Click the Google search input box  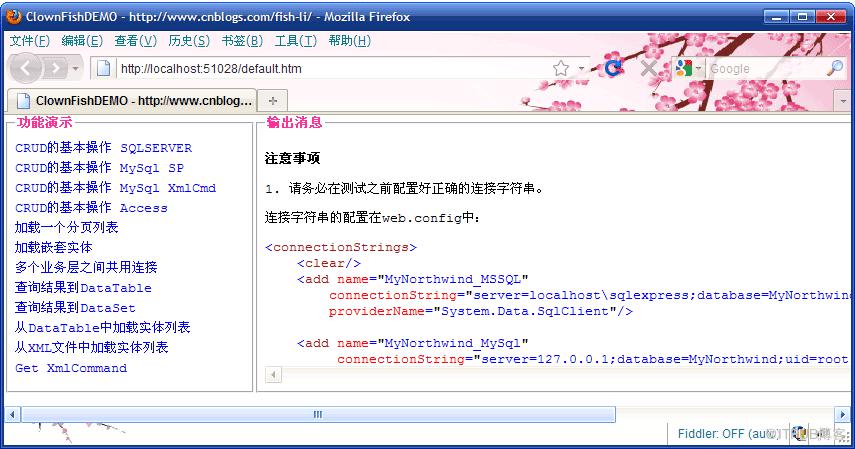766,69
